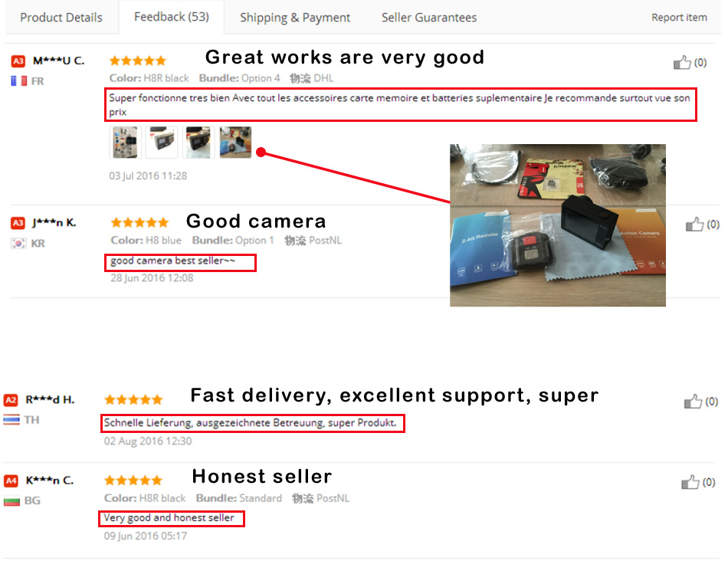Image resolution: width=728 pixels, height=561 pixels.
Task: Open the Product Details tab
Action: pyautogui.click(x=61, y=18)
